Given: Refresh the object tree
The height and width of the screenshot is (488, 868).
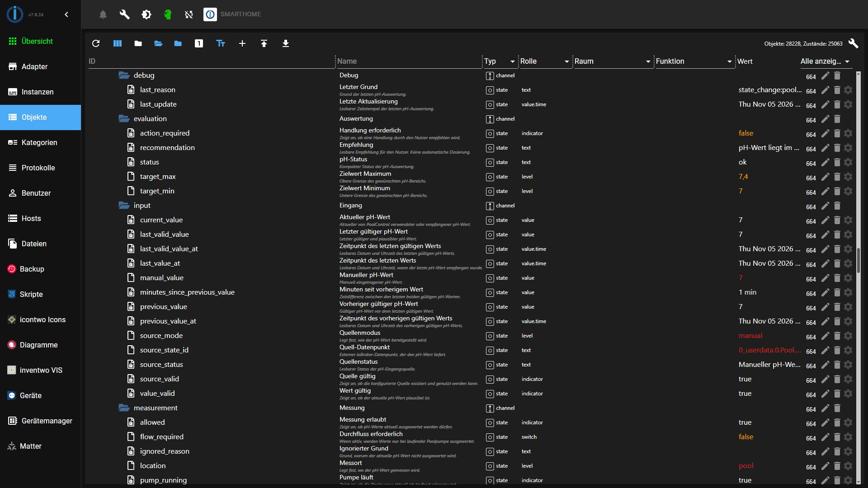Looking at the screenshot, I should tap(96, 43).
